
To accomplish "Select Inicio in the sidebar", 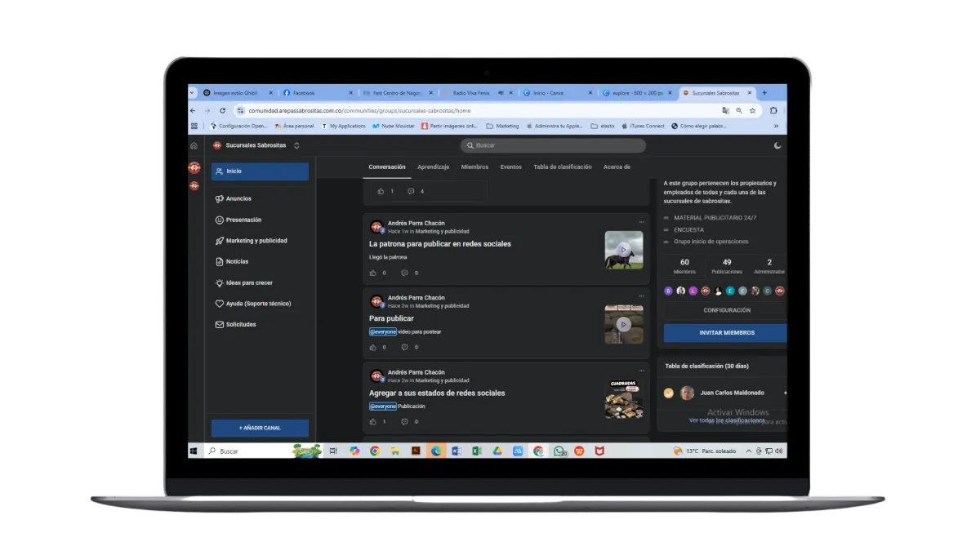I will coord(260,171).
